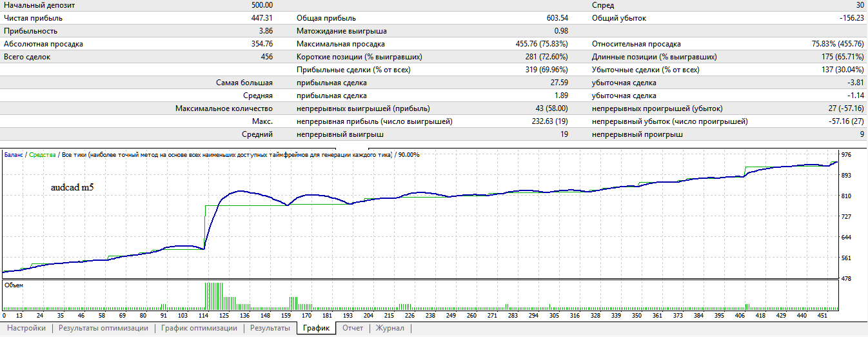The image size is (868, 337).
Task: Click the consecutive wins value 43 (58.00)
Action: pos(551,108)
